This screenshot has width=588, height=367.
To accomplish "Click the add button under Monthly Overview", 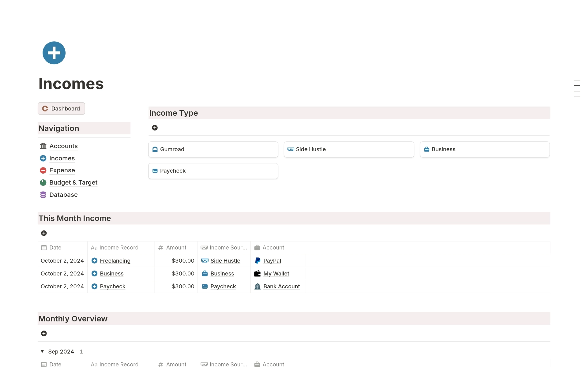I will [44, 334].
